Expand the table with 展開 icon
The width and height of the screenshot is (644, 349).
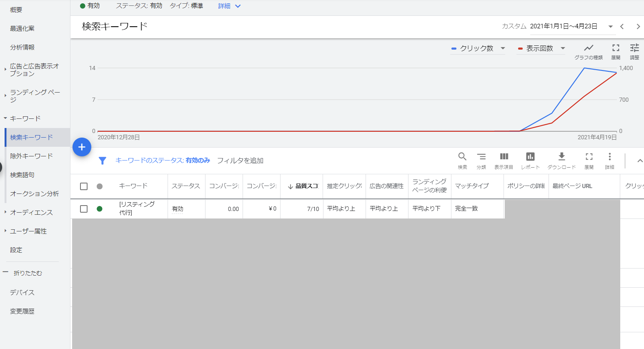(589, 156)
